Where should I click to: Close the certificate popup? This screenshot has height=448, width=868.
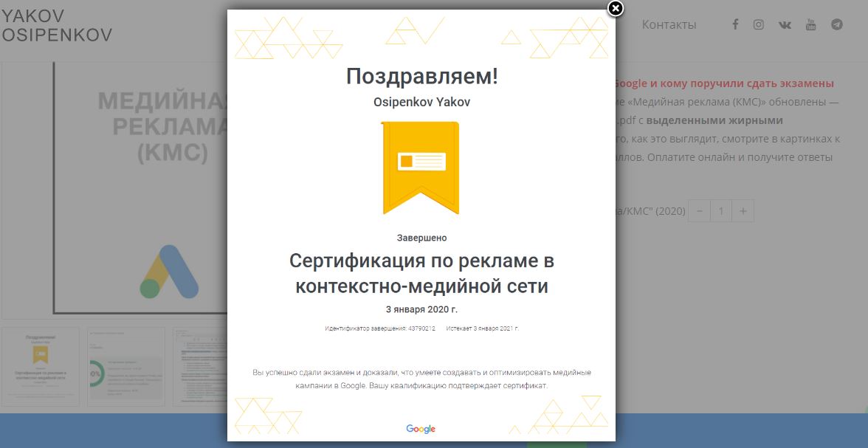point(615,9)
